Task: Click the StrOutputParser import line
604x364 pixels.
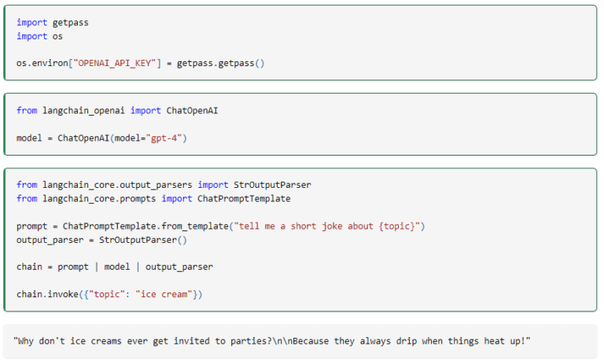Action: tap(164, 185)
